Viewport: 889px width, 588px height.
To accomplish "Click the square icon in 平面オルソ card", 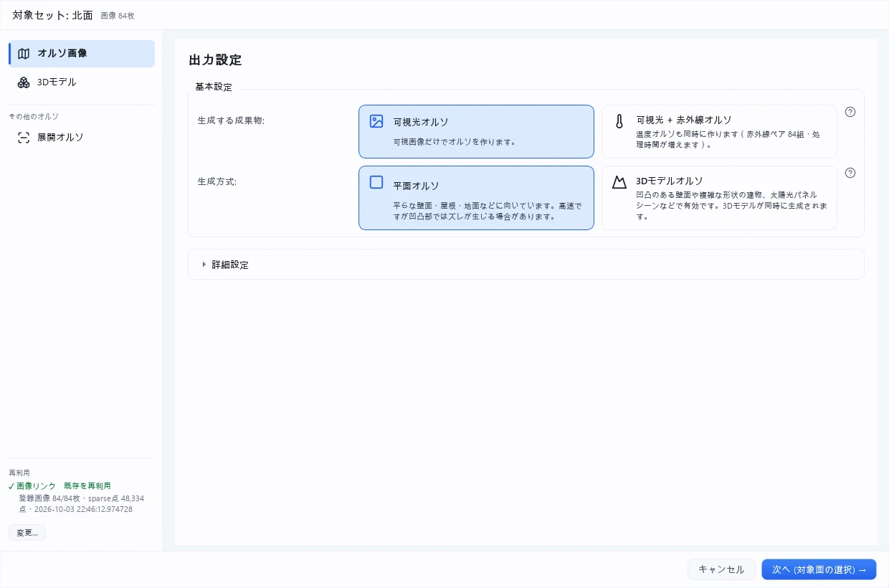I will click(376, 182).
